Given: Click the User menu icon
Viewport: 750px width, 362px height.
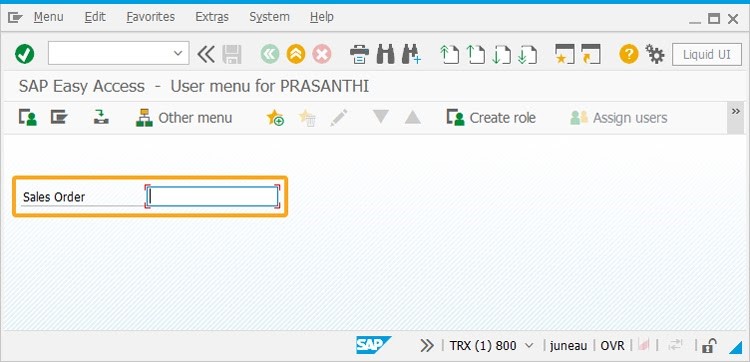Looking at the screenshot, I should 28,117.
